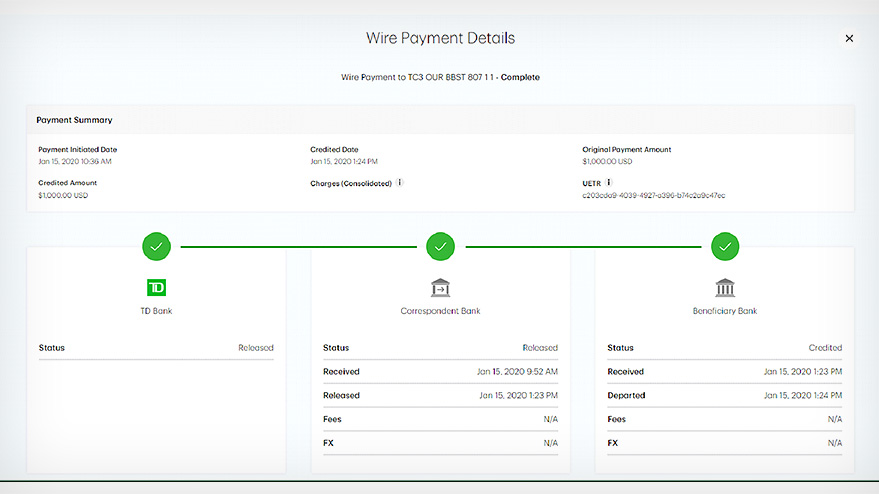This screenshot has height=494, width=879.
Task: Click the green checkmark above Beneficiary Bank
Action: 725,245
